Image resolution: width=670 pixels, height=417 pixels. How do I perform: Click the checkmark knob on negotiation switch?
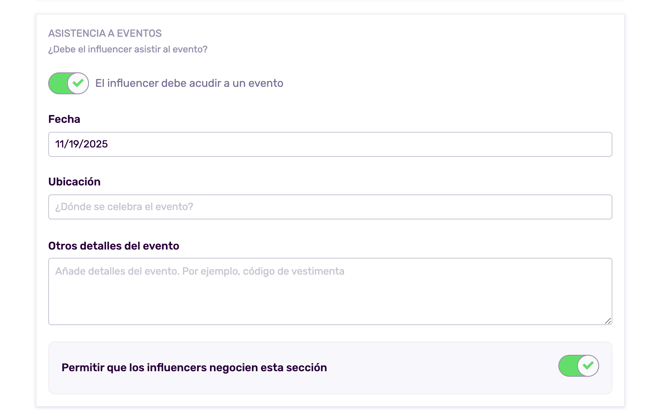click(588, 366)
